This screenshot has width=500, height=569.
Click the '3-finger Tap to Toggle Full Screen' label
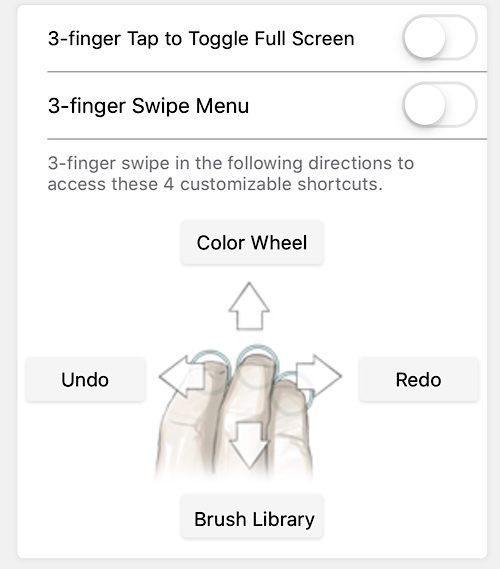[201, 39]
